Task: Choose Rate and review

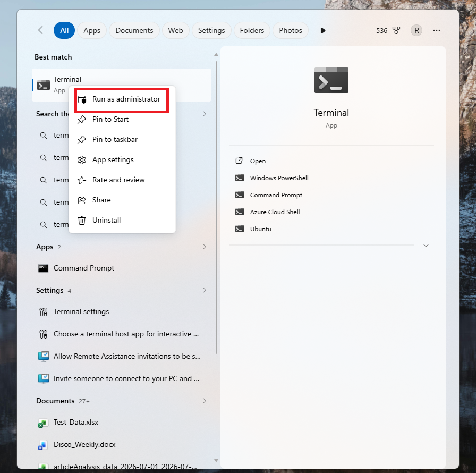Action: coord(122,180)
